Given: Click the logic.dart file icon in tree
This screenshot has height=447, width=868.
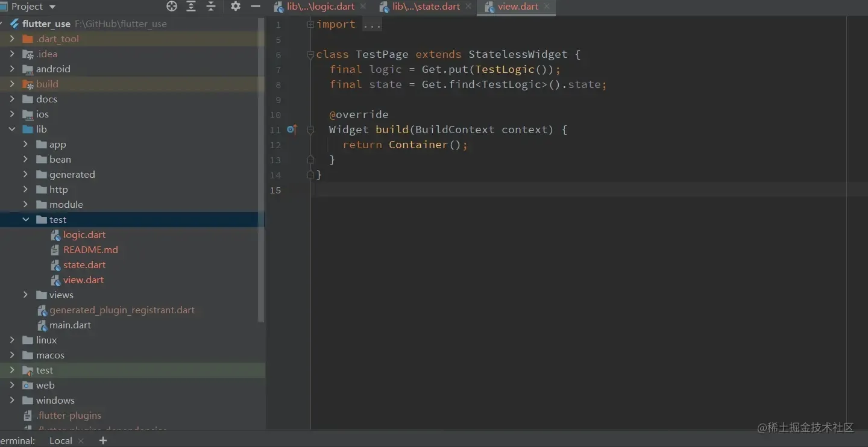Looking at the screenshot, I should click(x=55, y=235).
